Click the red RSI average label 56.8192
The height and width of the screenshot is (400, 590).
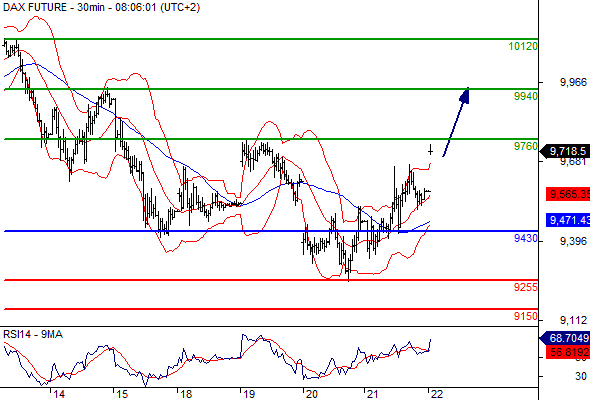568,352
